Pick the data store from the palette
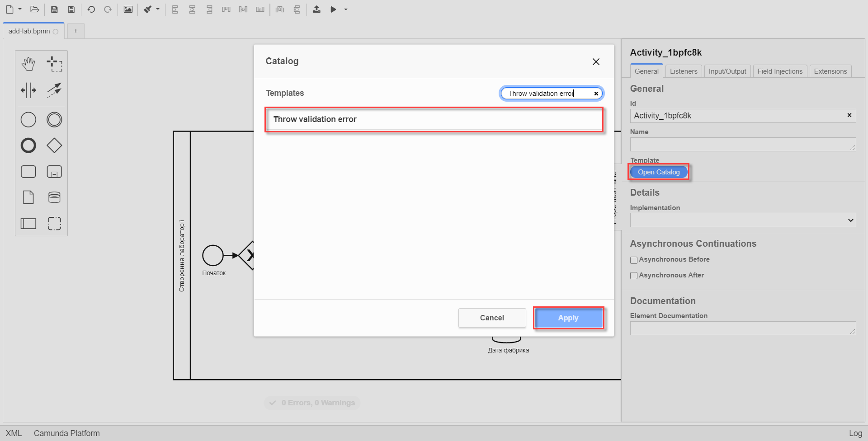868x441 pixels. click(x=54, y=197)
